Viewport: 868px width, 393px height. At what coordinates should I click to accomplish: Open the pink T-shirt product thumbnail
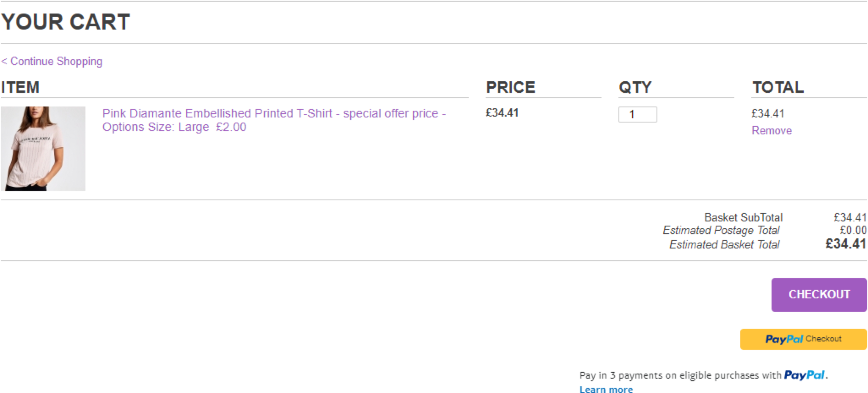43,148
